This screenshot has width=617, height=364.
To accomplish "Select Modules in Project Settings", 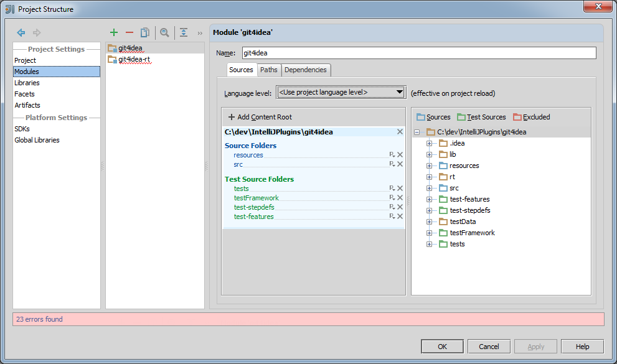I will (x=57, y=72).
